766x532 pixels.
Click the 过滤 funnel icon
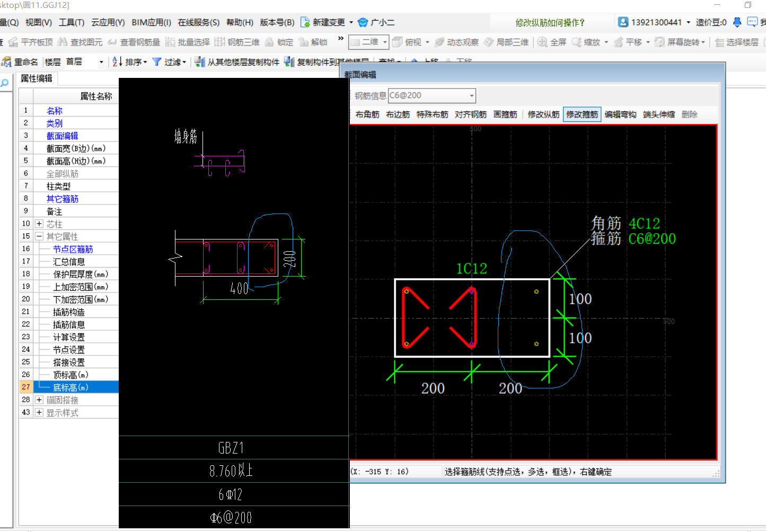157,62
